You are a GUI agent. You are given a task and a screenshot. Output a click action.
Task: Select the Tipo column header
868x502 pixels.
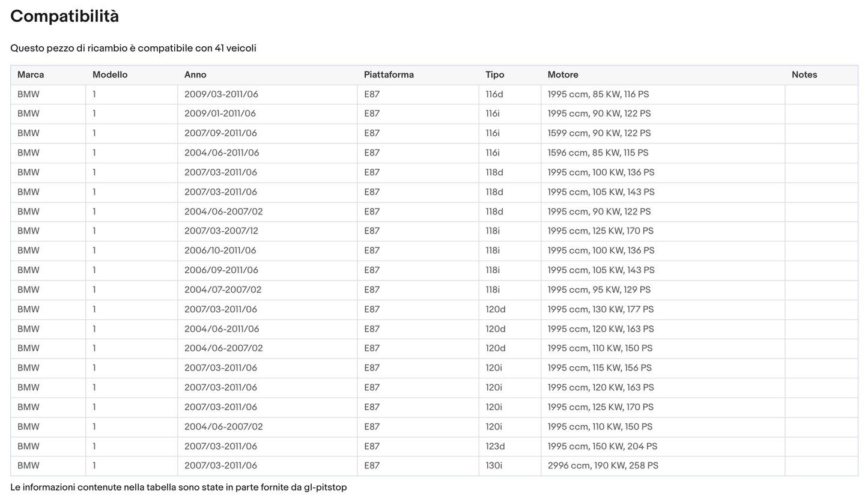pos(494,75)
